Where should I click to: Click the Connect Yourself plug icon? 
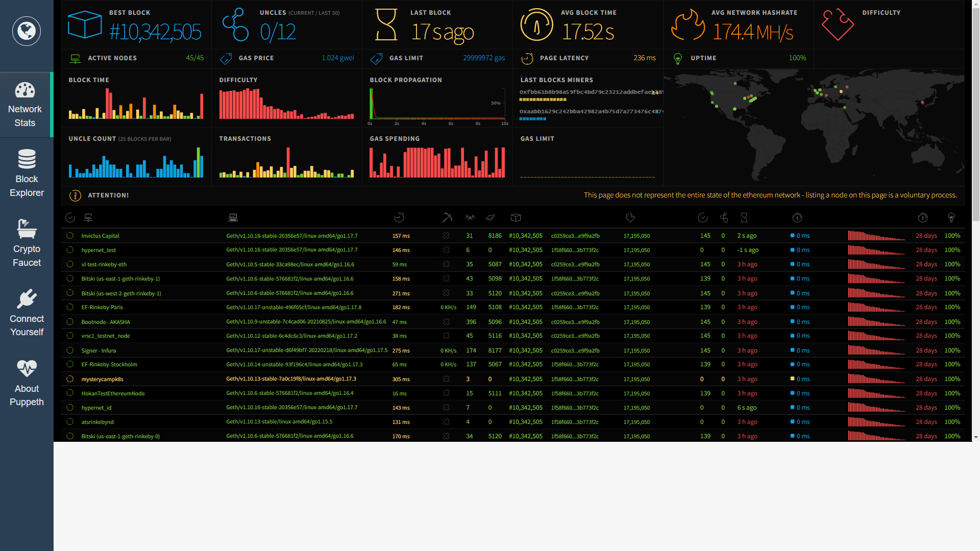(27, 299)
